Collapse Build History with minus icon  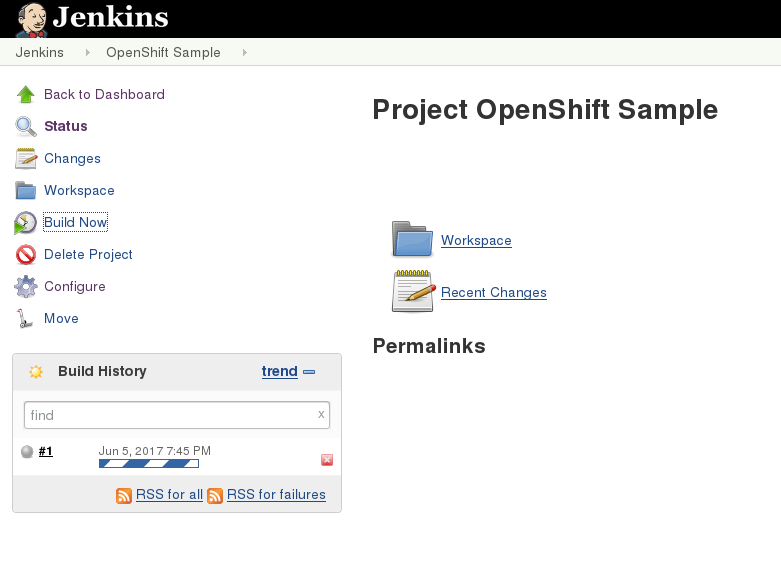tap(309, 372)
